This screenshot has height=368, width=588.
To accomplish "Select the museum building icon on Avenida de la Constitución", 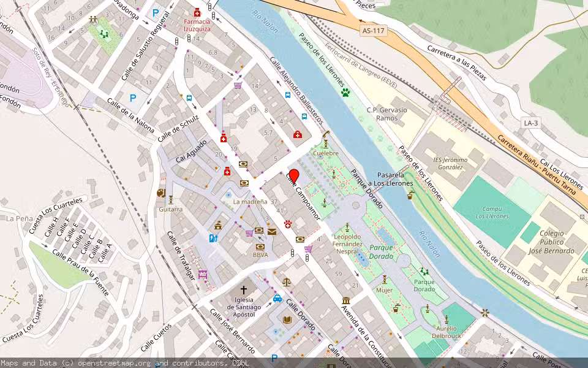I will point(345,301).
